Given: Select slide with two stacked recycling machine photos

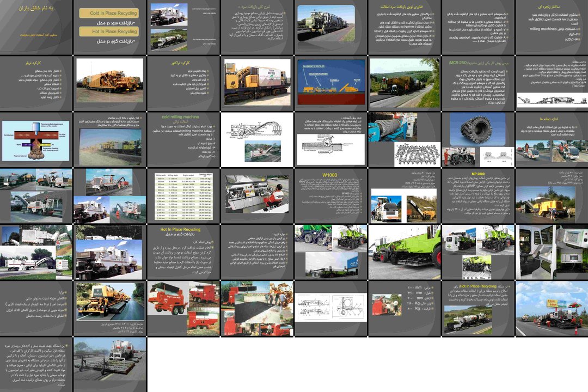Looking at the screenshot, I should point(183,27).
